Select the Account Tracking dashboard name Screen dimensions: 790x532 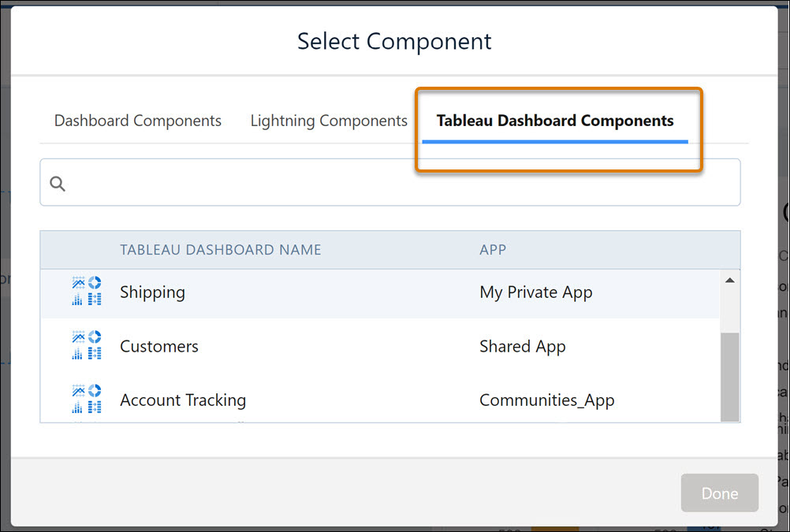[x=183, y=400]
